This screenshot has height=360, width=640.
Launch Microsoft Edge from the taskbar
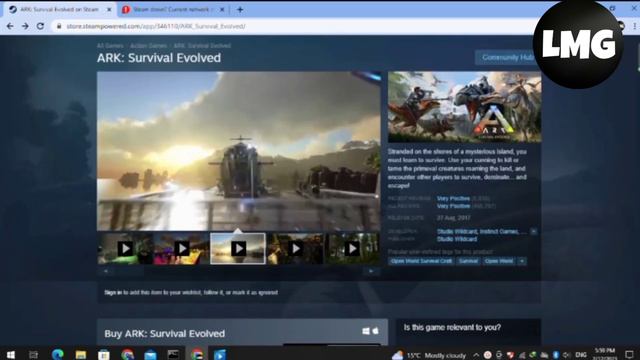pos(58,355)
